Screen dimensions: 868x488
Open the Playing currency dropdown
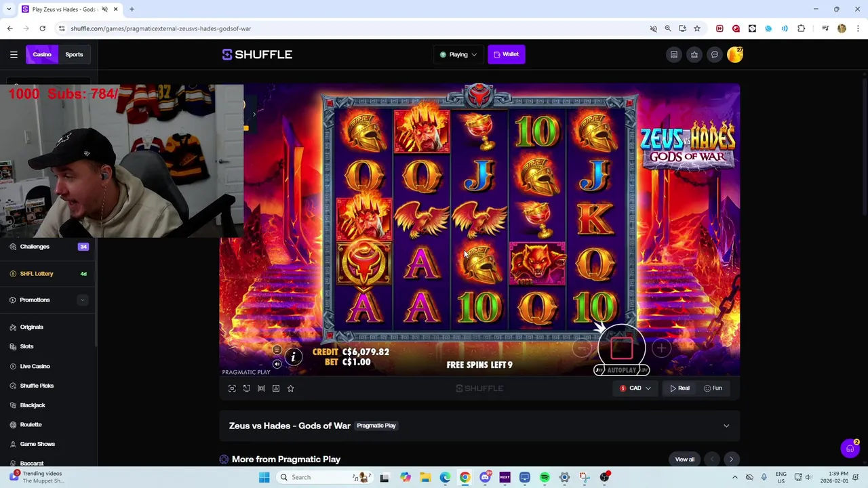click(458, 54)
